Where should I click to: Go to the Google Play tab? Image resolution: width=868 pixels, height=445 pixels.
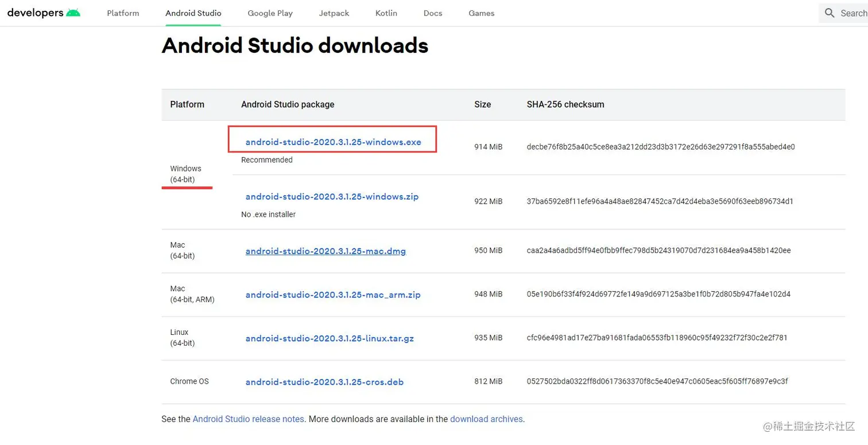[x=270, y=13]
